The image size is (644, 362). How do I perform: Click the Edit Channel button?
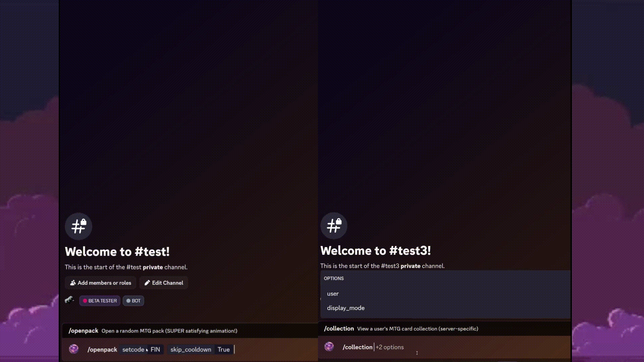pyautogui.click(x=164, y=283)
